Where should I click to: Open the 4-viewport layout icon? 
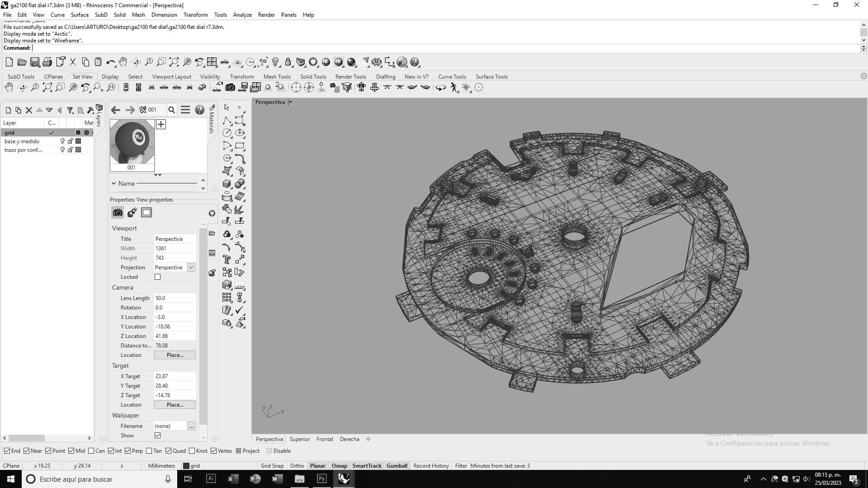(x=212, y=62)
